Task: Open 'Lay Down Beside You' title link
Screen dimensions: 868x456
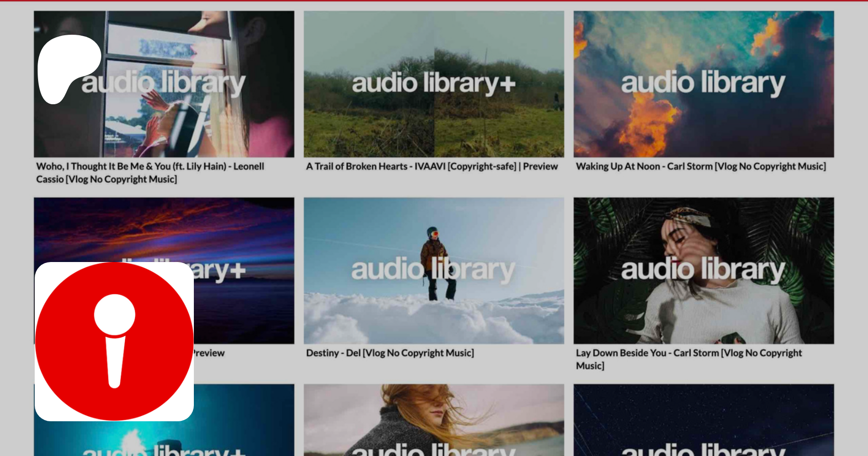Action: click(x=689, y=353)
